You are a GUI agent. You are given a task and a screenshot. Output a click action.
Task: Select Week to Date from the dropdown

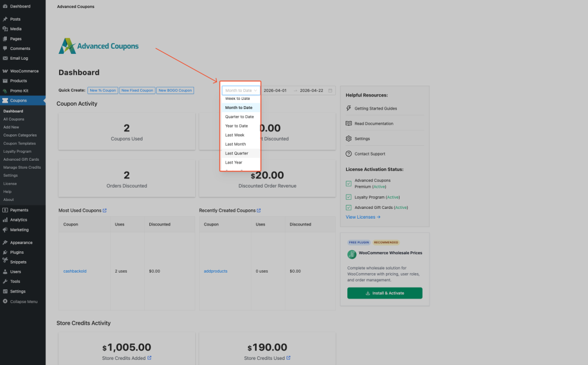point(241,99)
